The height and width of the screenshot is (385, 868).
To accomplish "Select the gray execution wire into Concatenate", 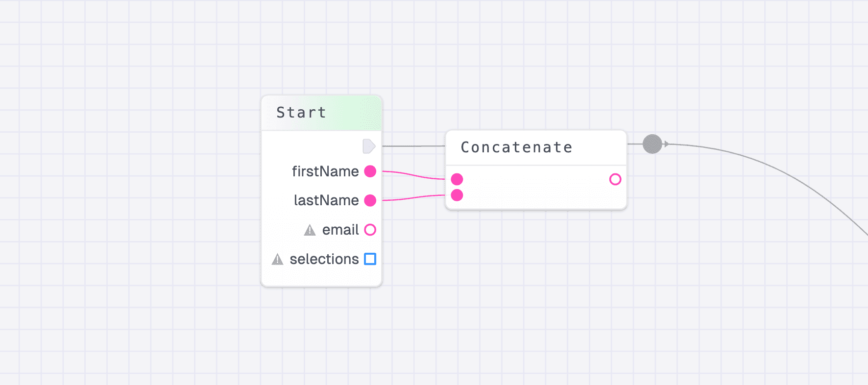I will [x=414, y=146].
